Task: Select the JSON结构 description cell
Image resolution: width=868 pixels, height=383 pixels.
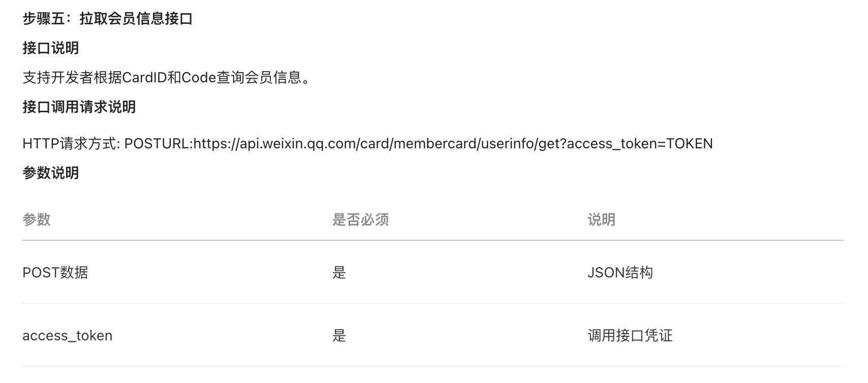Action: pos(620,273)
